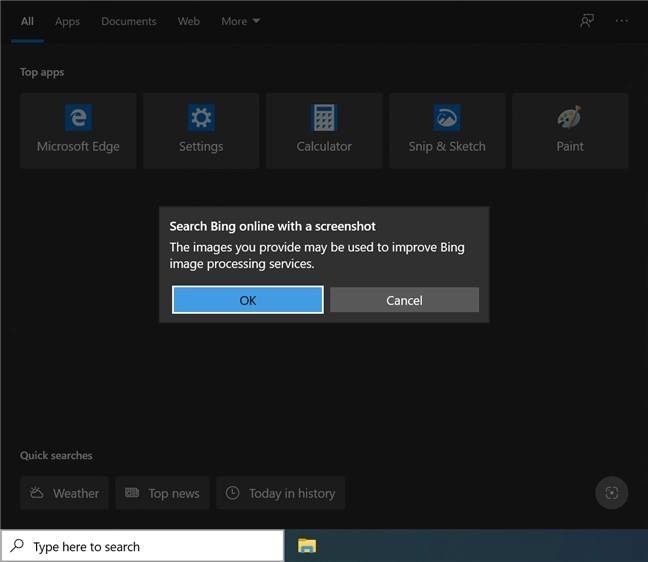This screenshot has width=648, height=562.
Task: Open File Explorer from the taskbar
Action: pos(307,546)
